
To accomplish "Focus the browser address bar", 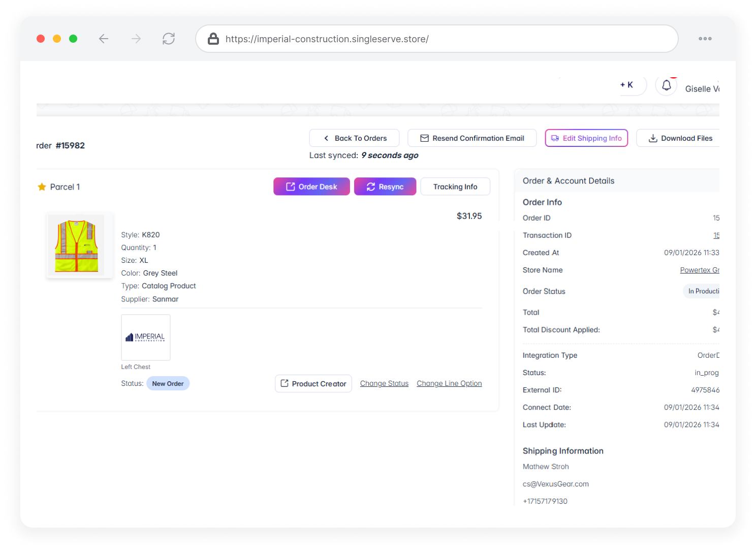I will (x=437, y=39).
